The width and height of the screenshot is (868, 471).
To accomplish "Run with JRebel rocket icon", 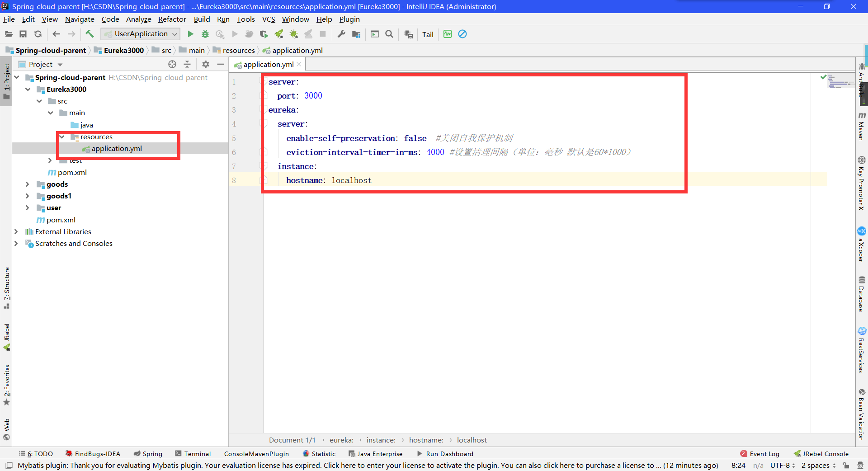I will click(x=279, y=34).
